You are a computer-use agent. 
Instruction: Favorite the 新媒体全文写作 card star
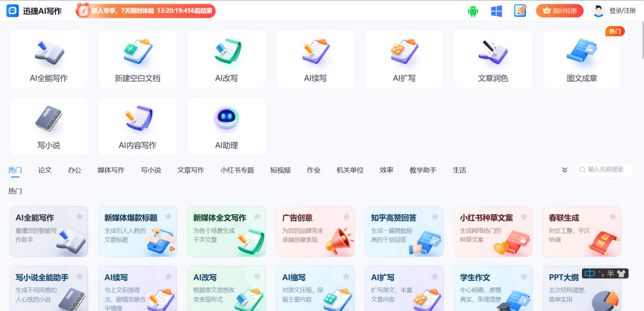(257, 216)
